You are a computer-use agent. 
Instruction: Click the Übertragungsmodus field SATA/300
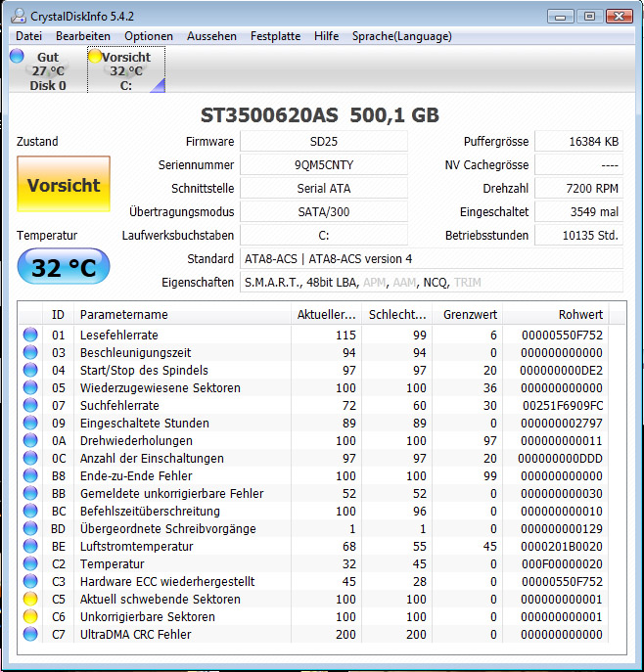tap(324, 211)
